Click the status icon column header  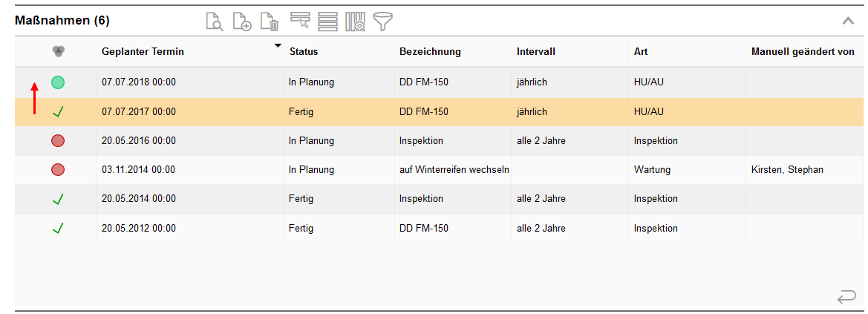pos(58,51)
